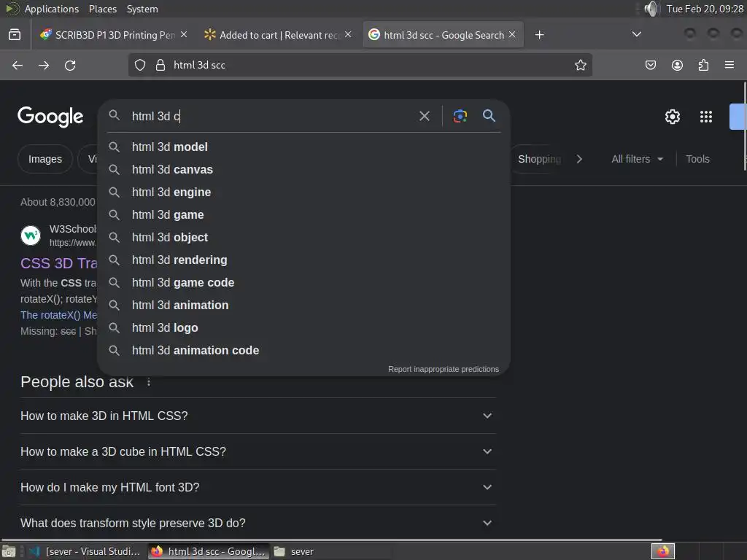Search by image with Google Lens icon
Image resolution: width=747 pixels, height=560 pixels.
coord(460,116)
